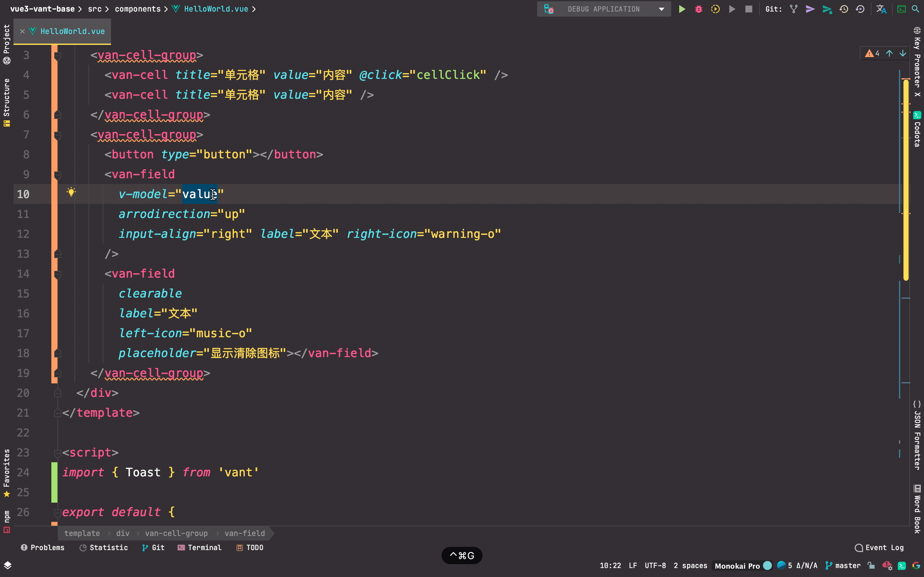Run the application with the green play button
The height and width of the screenshot is (577, 924).
(x=681, y=9)
